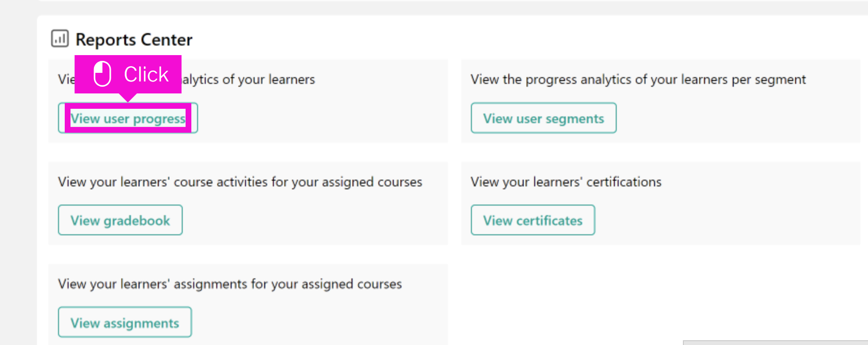Click the partially hidden analytics of your learners text
The image size is (868, 345).
coord(248,79)
